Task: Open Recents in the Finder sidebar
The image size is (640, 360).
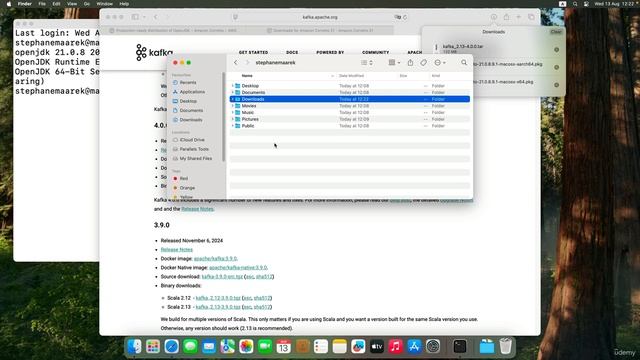Action: [188, 82]
